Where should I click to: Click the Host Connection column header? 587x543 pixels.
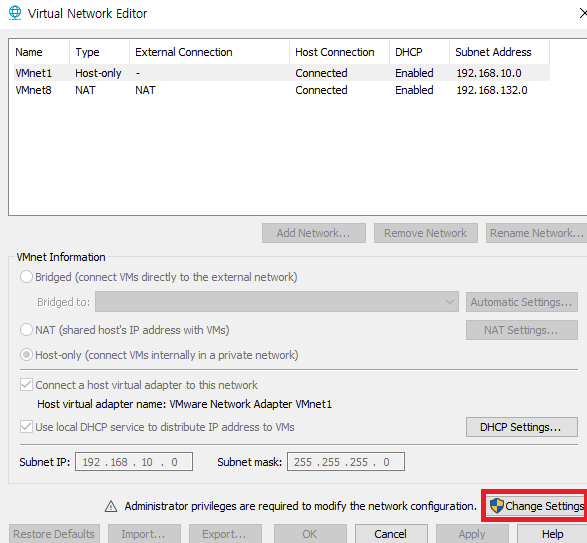(340, 52)
